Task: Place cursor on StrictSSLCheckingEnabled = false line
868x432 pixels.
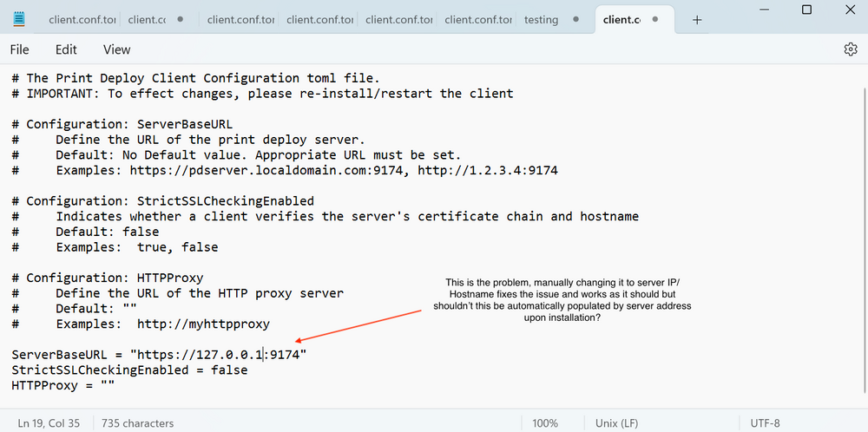Action: [x=129, y=370]
